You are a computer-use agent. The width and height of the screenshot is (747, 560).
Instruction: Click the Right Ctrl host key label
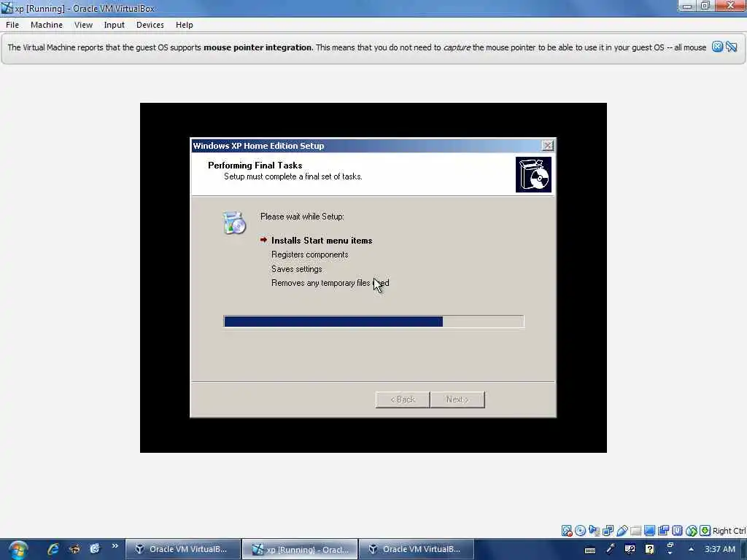729,531
